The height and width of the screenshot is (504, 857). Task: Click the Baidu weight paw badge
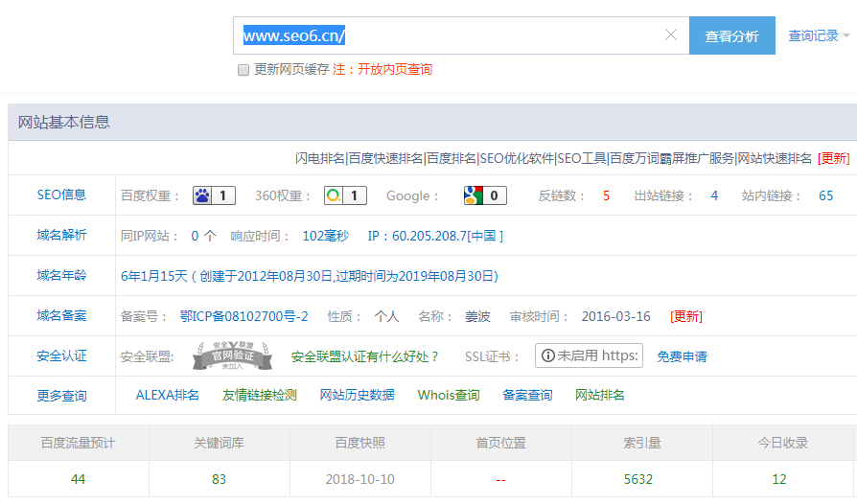coord(214,195)
